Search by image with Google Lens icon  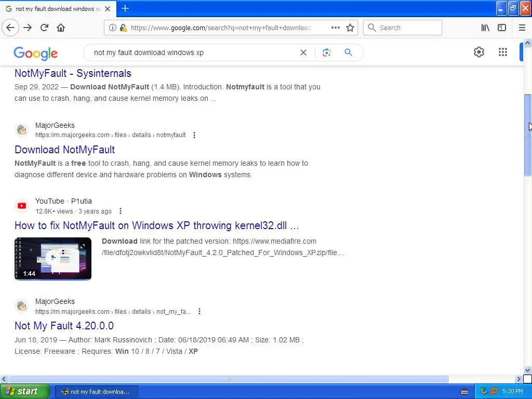(x=326, y=52)
